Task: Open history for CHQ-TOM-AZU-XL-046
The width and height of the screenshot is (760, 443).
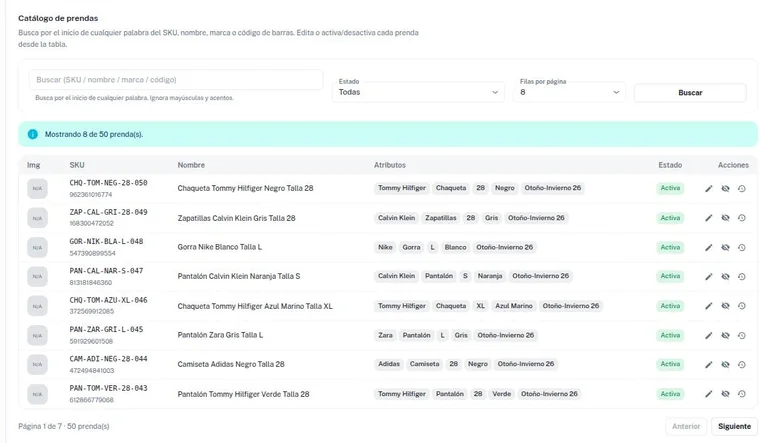Action: pyautogui.click(x=742, y=306)
